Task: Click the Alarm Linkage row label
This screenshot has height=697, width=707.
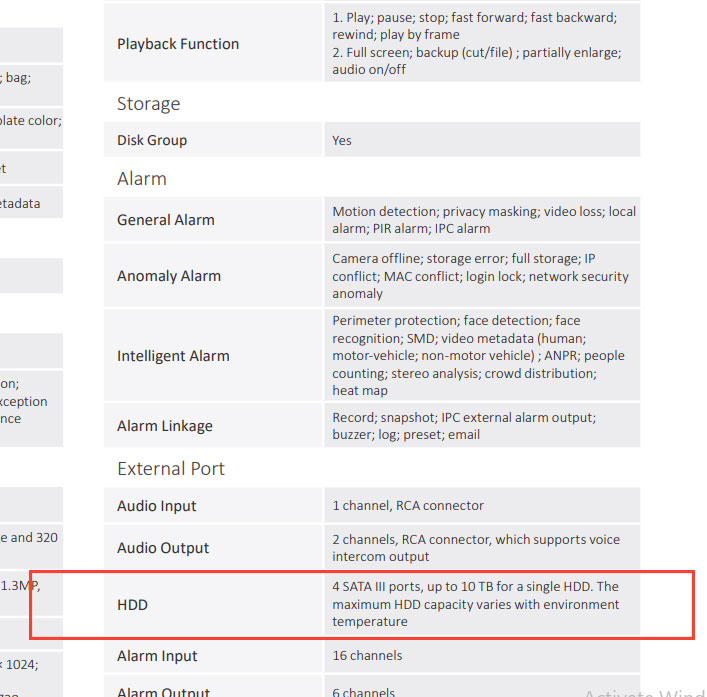Action: pyautogui.click(x=165, y=426)
